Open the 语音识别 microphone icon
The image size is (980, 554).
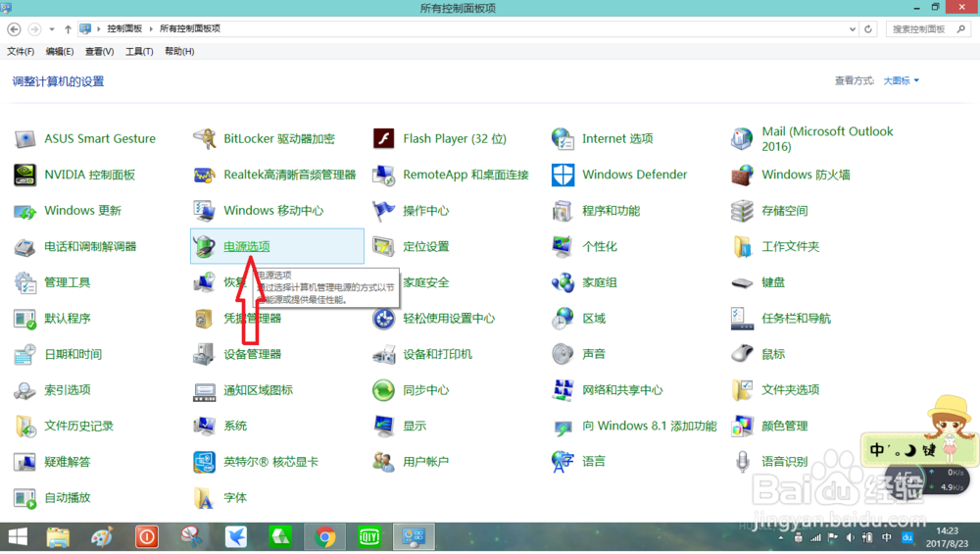click(x=742, y=462)
